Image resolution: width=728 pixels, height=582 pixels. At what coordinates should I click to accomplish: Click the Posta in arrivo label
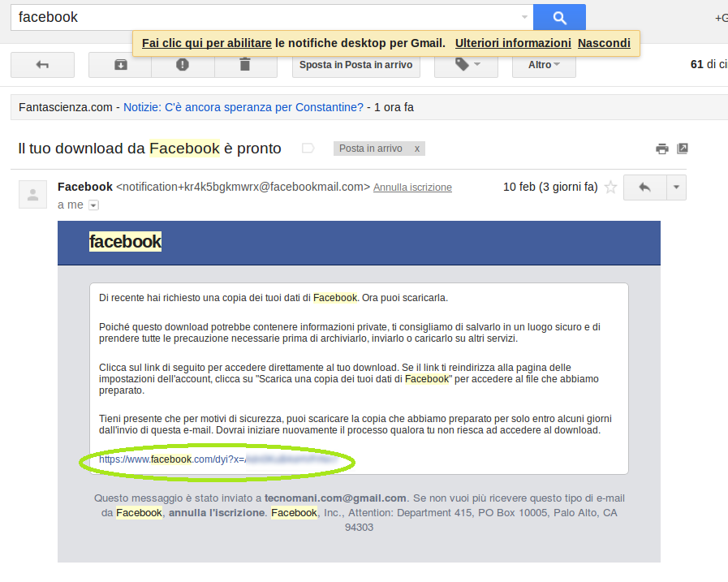click(x=371, y=149)
